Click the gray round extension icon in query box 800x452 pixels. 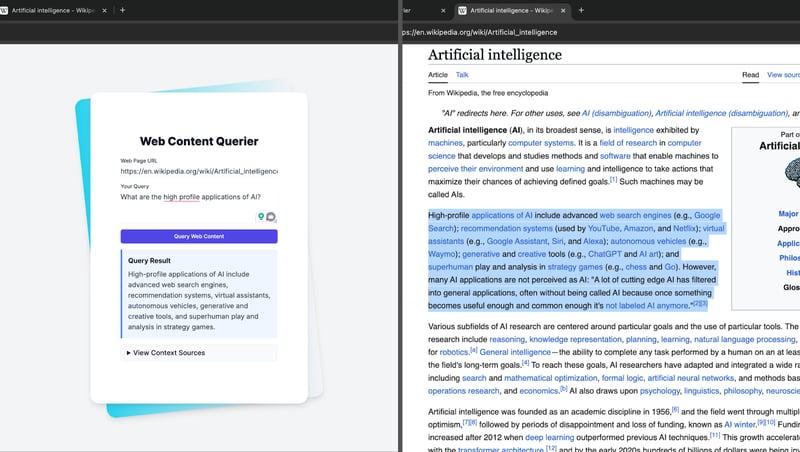[x=271, y=217]
